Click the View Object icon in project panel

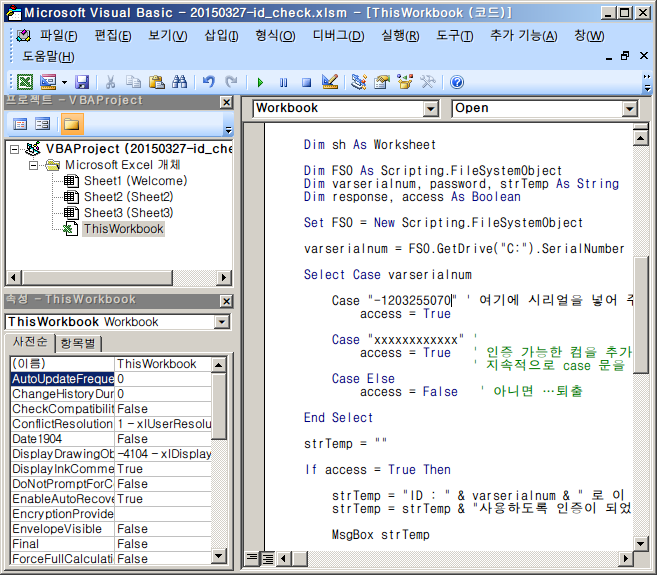click(x=42, y=124)
